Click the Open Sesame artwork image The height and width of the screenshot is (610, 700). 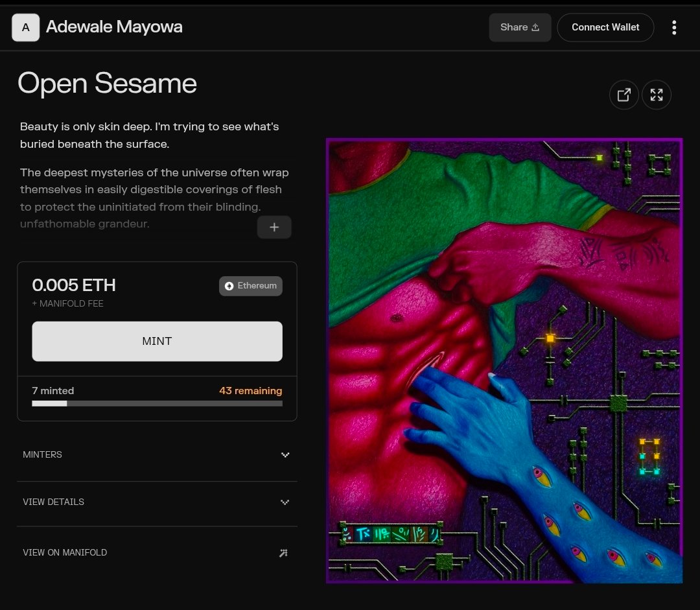(x=504, y=361)
